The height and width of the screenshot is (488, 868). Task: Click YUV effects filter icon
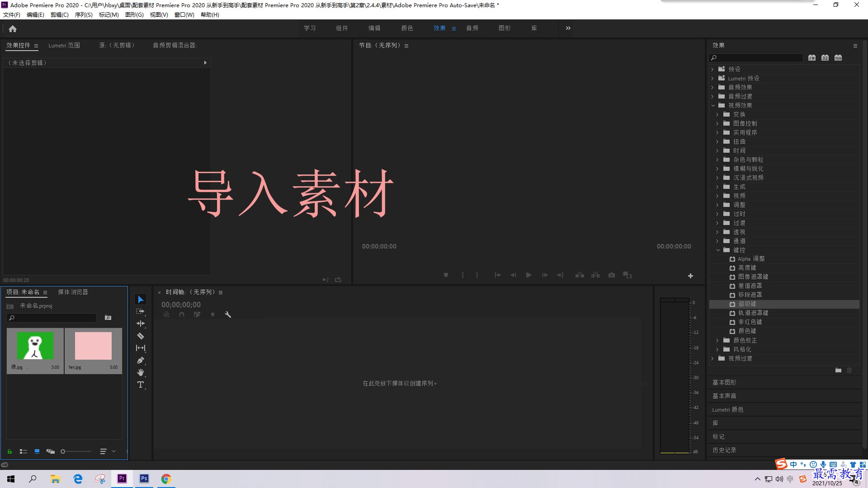tap(838, 58)
